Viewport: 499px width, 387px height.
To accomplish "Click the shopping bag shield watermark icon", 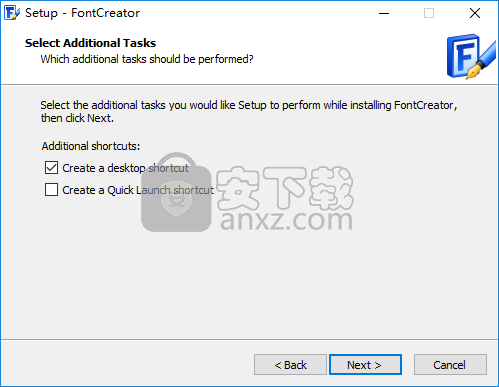I will 176,192.
